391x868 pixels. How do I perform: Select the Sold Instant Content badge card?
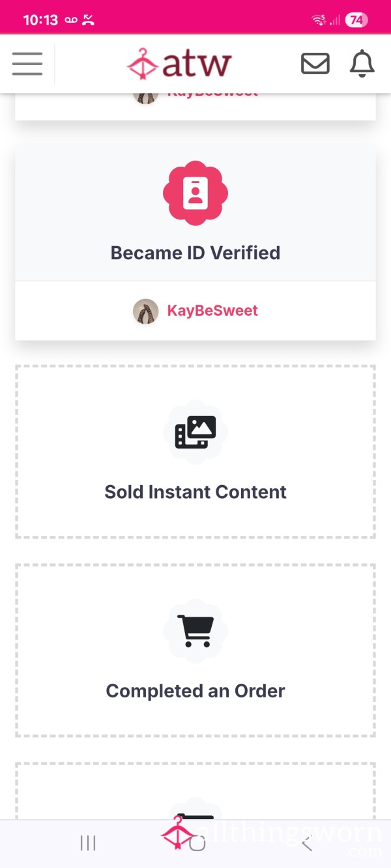coord(195,452)
